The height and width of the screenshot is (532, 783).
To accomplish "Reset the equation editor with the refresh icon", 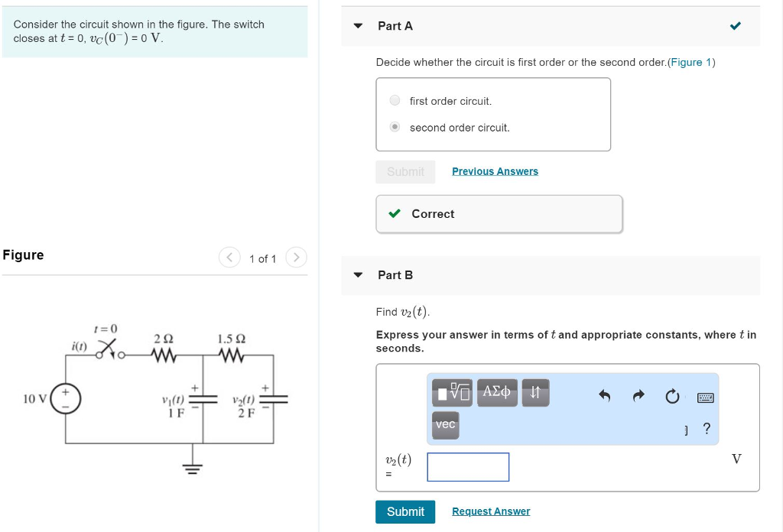I will point(672,395).
